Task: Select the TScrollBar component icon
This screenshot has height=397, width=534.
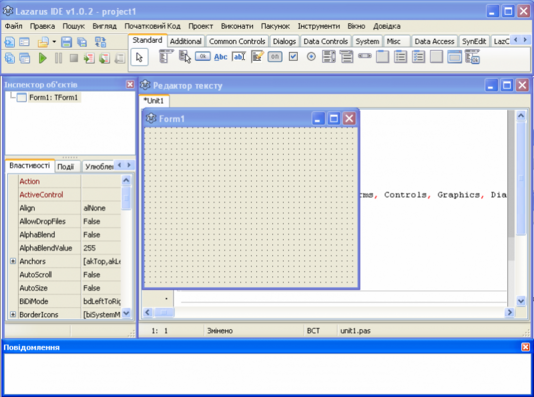Action: (x=365, y=56)
